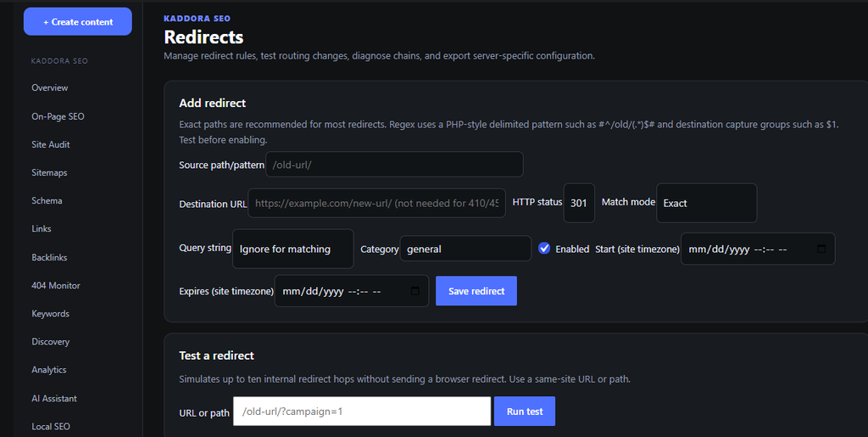
Task: Open the Site Audit page
Action: pyautogui.click(x=50, y=144)
